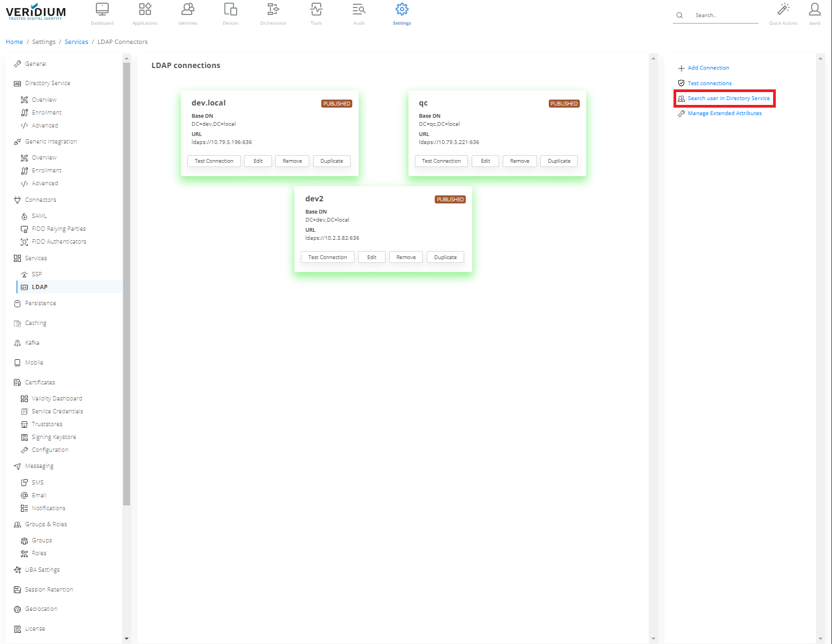Viewport: 832px width, 644px height.
Task: Open Truststores under Certificates
Action: (x=47, y=425)
